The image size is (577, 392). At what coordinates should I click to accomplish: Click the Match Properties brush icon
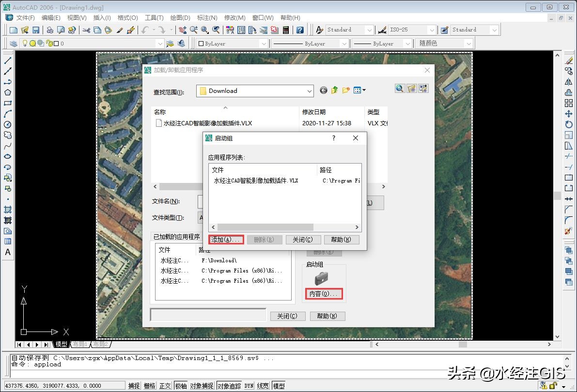(120, 30)
